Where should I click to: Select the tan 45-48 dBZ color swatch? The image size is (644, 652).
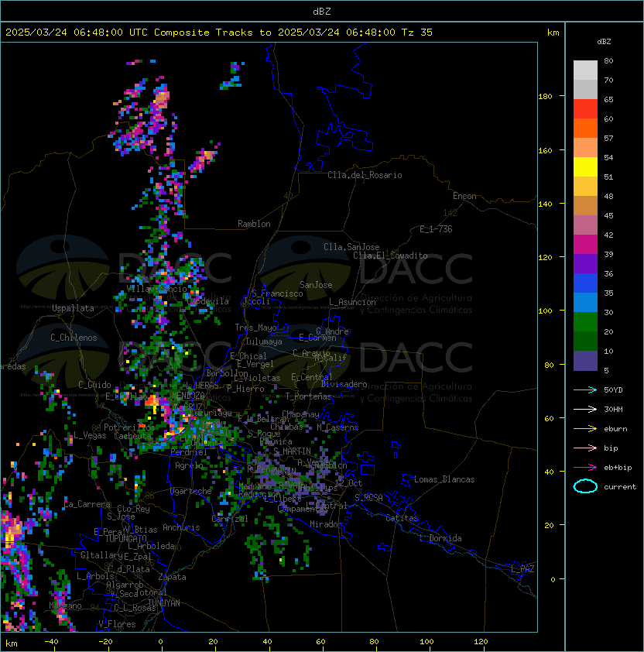click(585, 205)
